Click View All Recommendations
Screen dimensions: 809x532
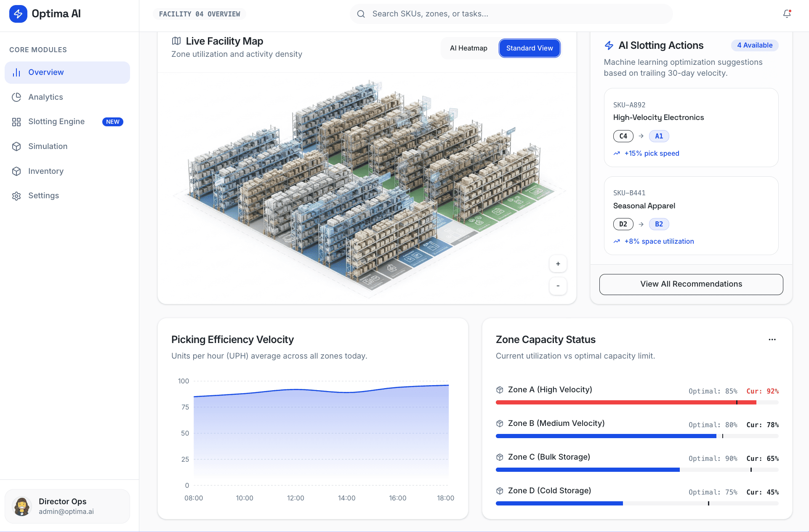coord(691,284)
